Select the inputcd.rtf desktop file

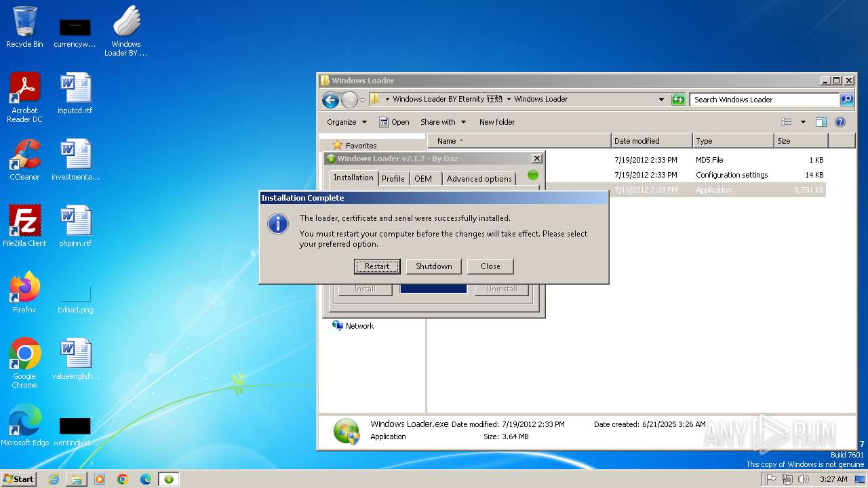click(75, 94)
